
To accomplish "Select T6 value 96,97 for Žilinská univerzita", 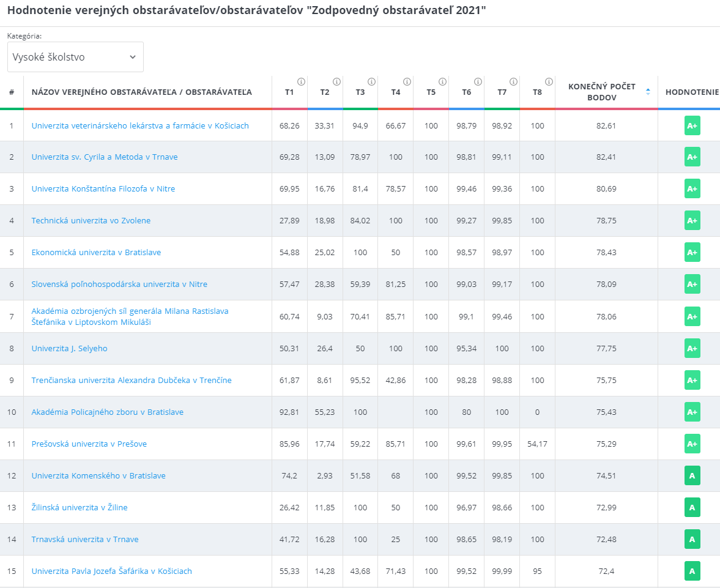I will pos(467,508).
